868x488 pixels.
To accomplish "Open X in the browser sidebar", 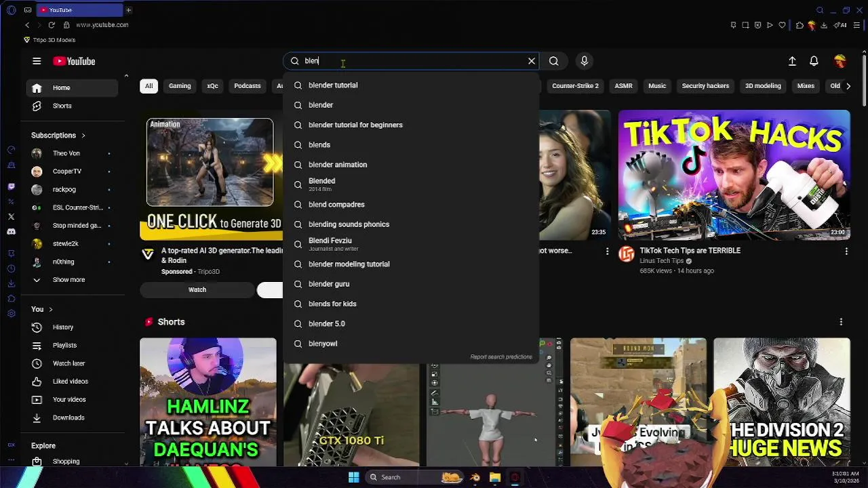I will pos(11,217).
